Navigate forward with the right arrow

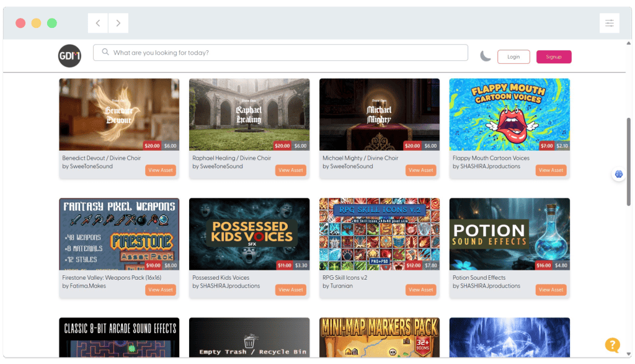tap(117, 22)
